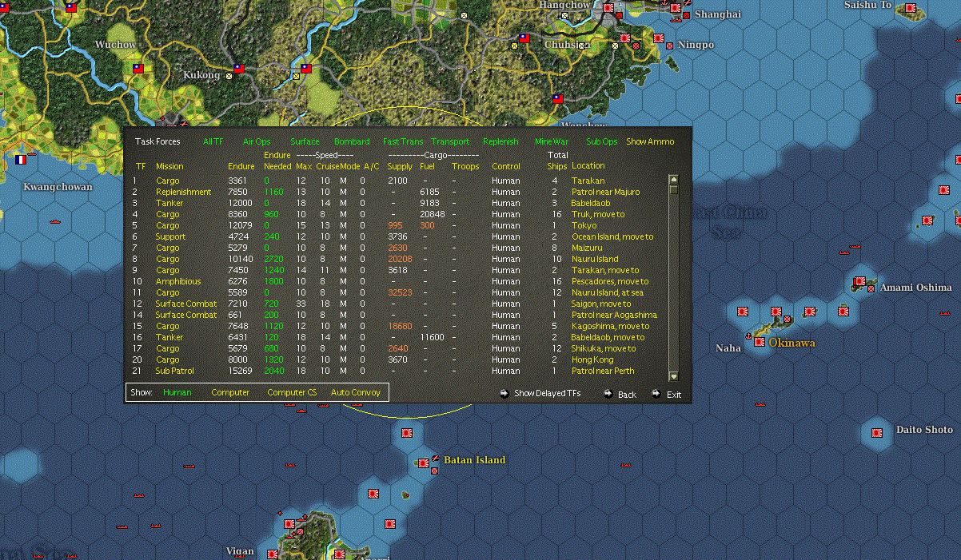Select the Chinese flag icon at Kukong
Viewport: 961px width, 560px height.
coord(239,69)
